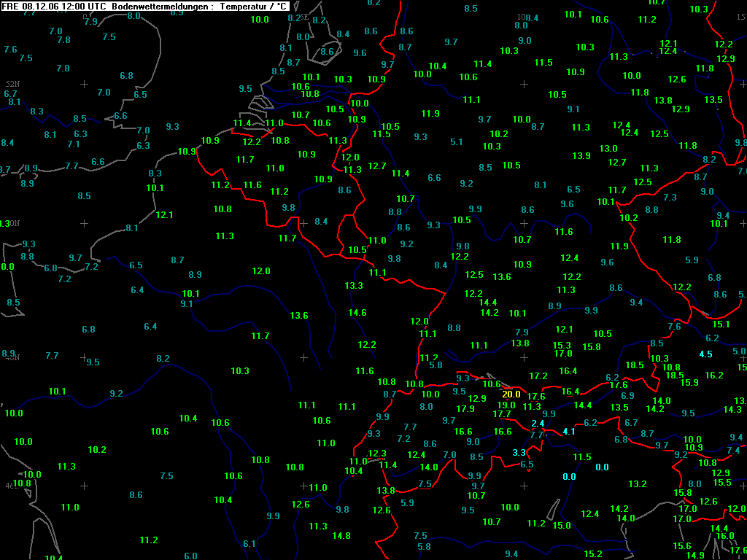
Task: Click the green 13.9 temperature reading
Action: [581, 156]
